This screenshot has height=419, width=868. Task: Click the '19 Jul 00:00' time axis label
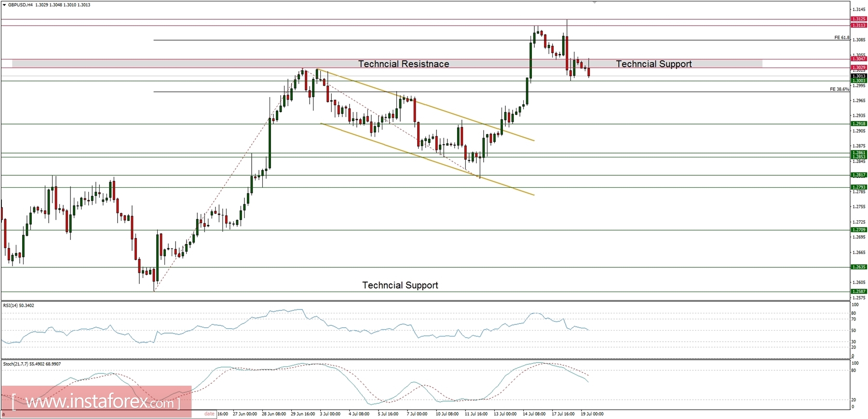[592, 414]
